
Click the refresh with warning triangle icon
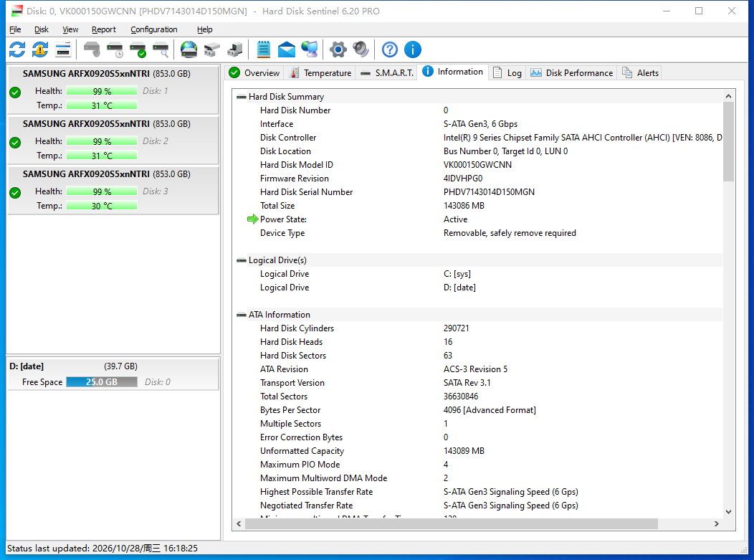(x=40, y=49)
